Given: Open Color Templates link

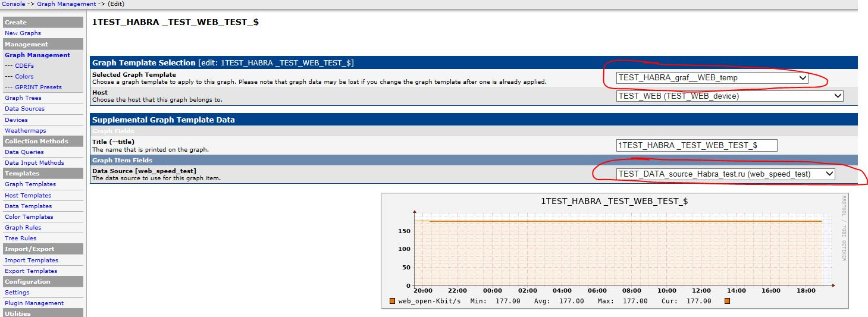Looking at the screenshot, I should (x=29, y=216).
